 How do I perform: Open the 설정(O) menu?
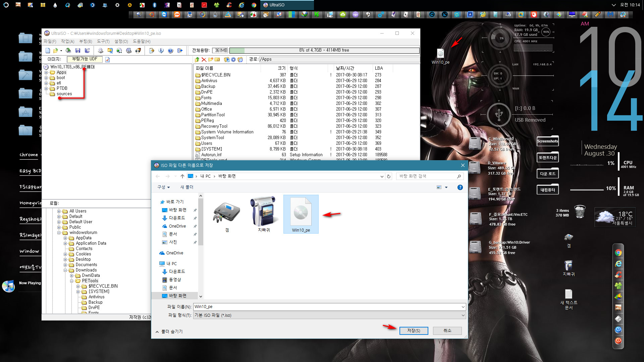(x=121, y=42)
